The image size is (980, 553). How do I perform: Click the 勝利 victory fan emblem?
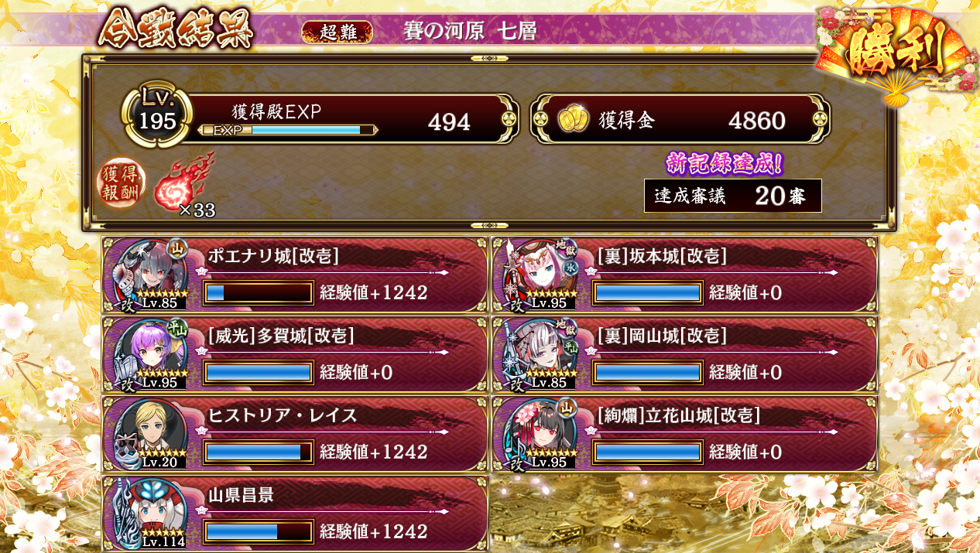point(896,56)
